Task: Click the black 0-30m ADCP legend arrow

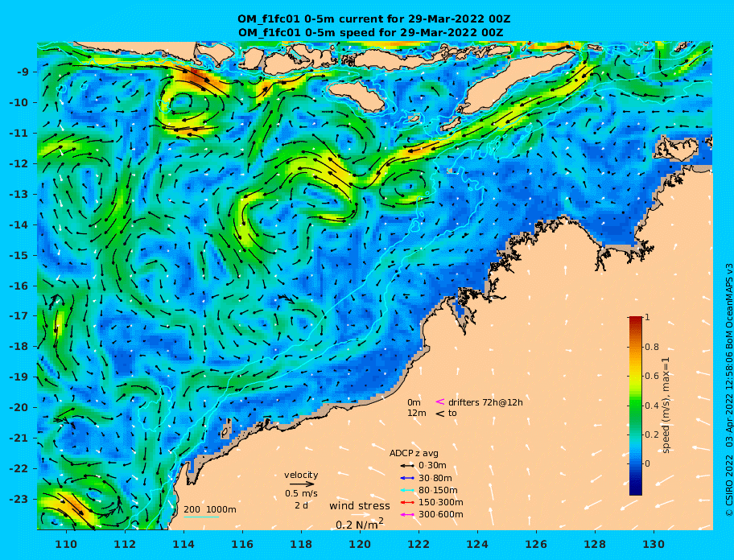Action: click(407, 466)
